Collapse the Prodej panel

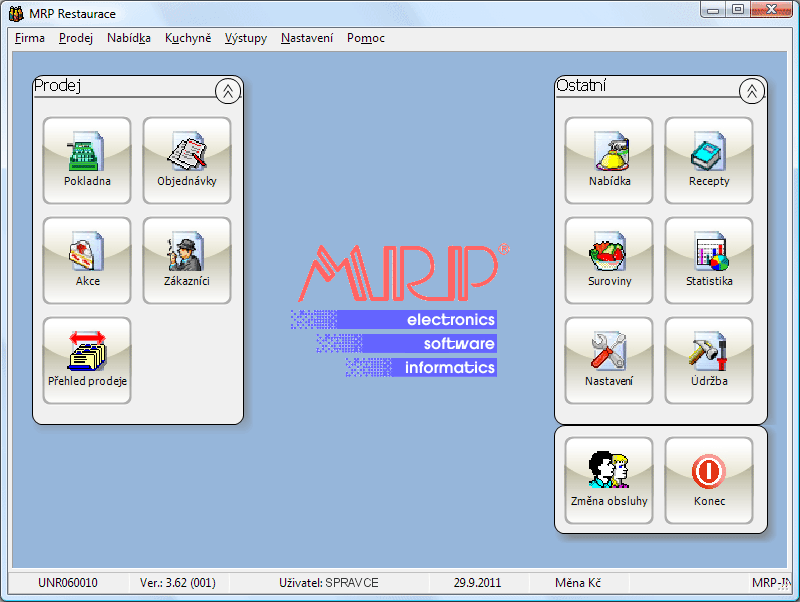pos(228,91)
